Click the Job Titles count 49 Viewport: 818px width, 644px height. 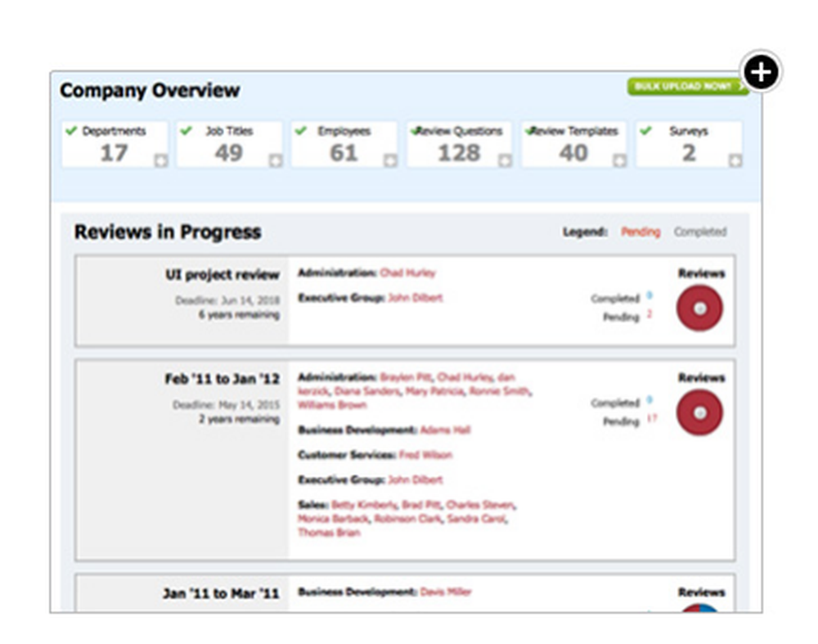click(x=228, y=153)
